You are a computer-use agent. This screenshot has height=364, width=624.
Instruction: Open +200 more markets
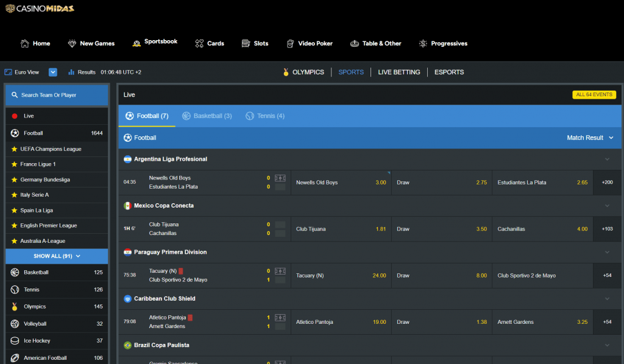click(608, 183)
